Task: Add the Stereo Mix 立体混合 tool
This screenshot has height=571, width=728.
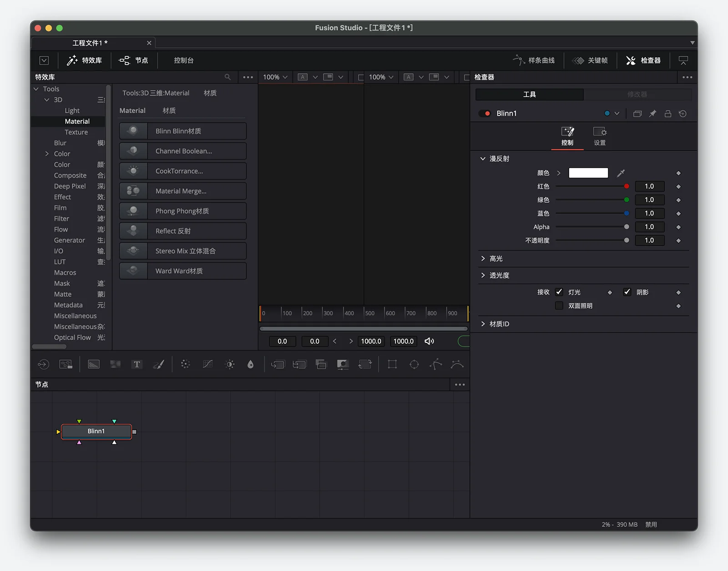Action: (x=183, y=251)
